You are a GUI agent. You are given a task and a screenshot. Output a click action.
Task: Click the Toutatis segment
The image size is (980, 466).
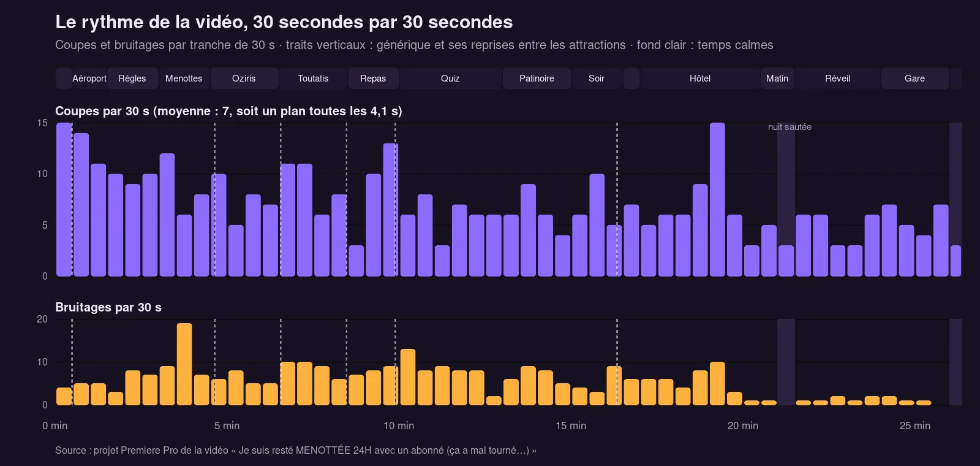point(313,78)
